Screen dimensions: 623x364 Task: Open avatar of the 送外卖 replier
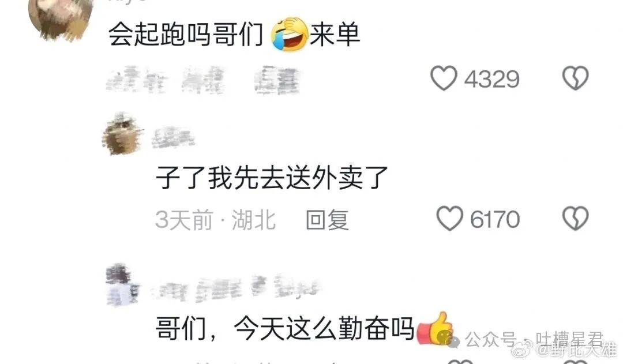122,134
